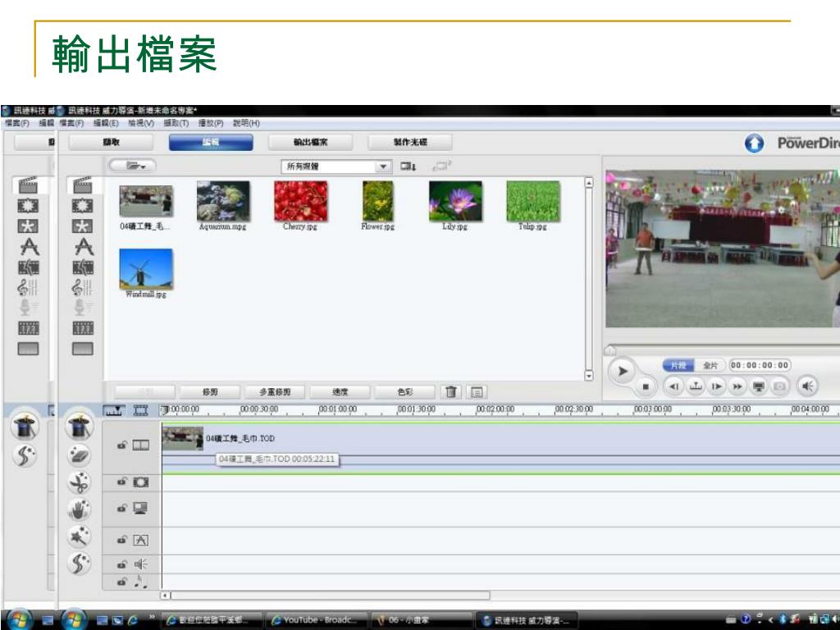This screenshot has height=630, width=840.
Task: Open Subtitle Room rectangle icon, front window
Action: click(x=83, y=349)
